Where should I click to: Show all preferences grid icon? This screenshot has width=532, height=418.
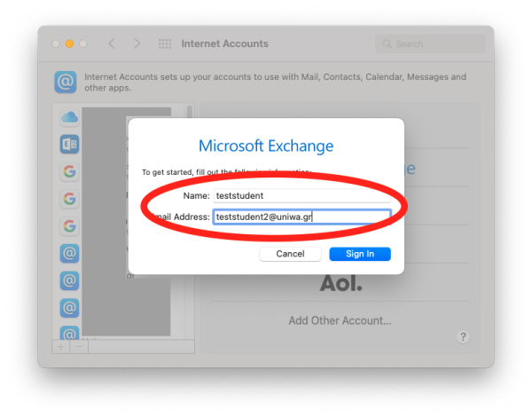click(x=165, y=43)
